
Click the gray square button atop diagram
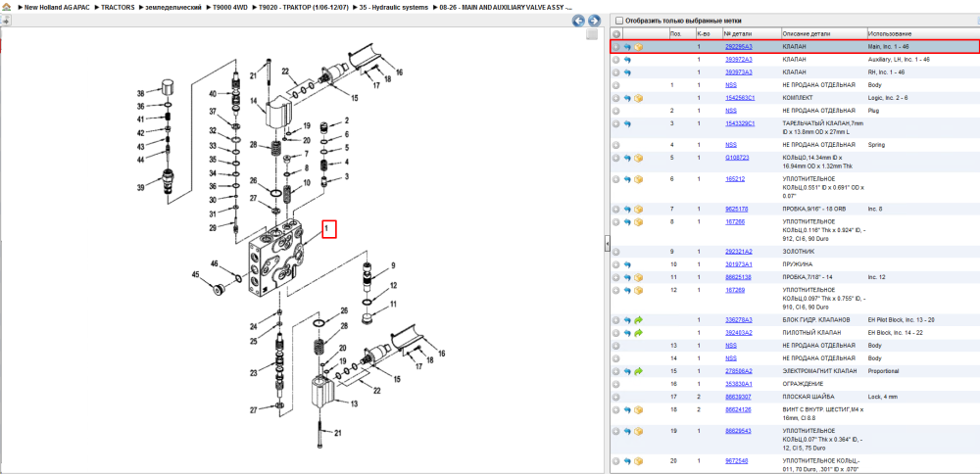592,35
